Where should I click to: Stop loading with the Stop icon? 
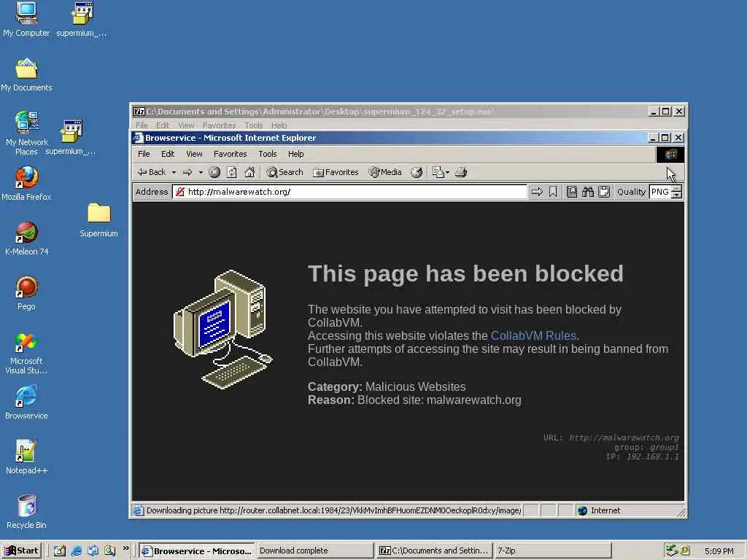214,172
